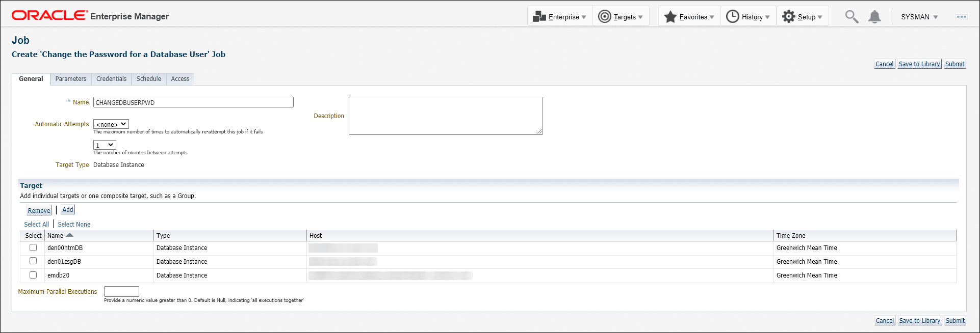Screen dimensions: 980x333
Task: Click the Setup gear icon
Action: [788, 17]
